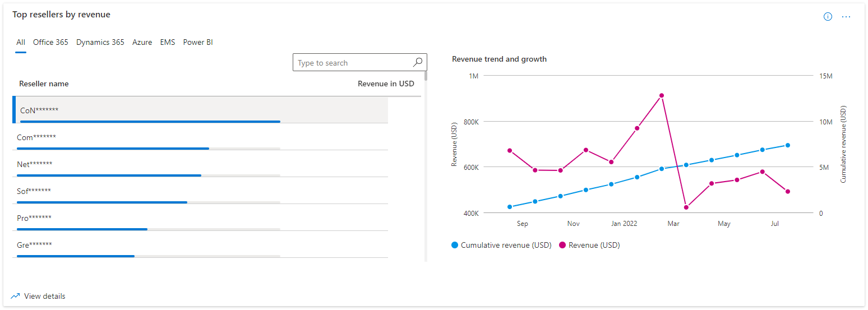The image size is (868, 310).
Task: Select the Azure tab
Action: click(x=142, y=42)
